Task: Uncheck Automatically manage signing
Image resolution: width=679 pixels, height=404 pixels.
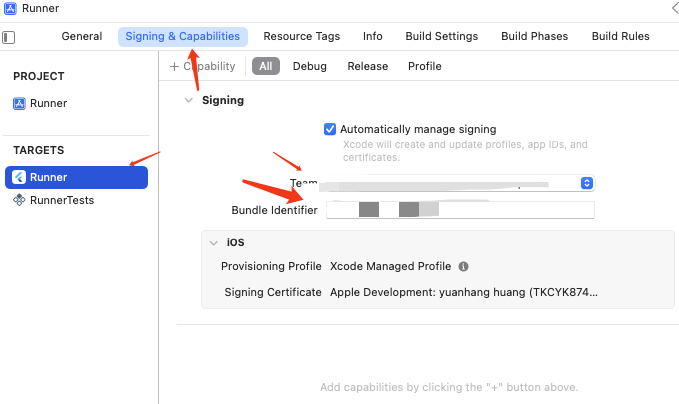Action: tap(330, 129)
